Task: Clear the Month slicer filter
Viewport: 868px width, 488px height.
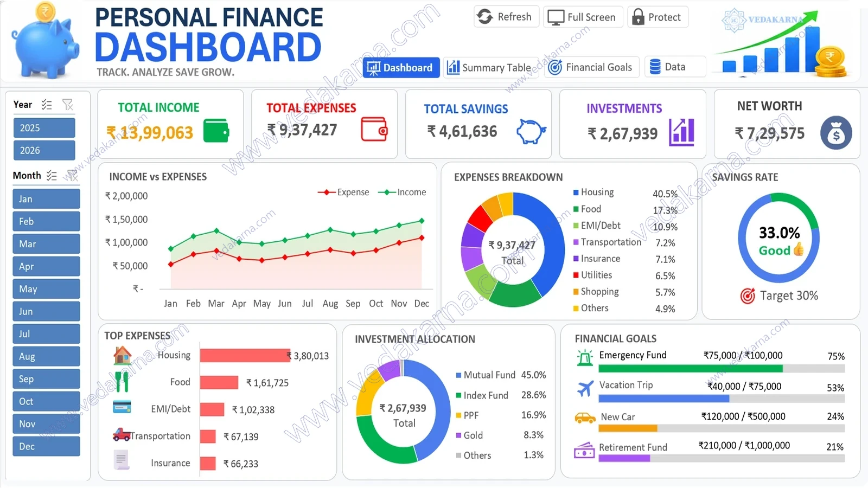Action: [x=72, y=176]
